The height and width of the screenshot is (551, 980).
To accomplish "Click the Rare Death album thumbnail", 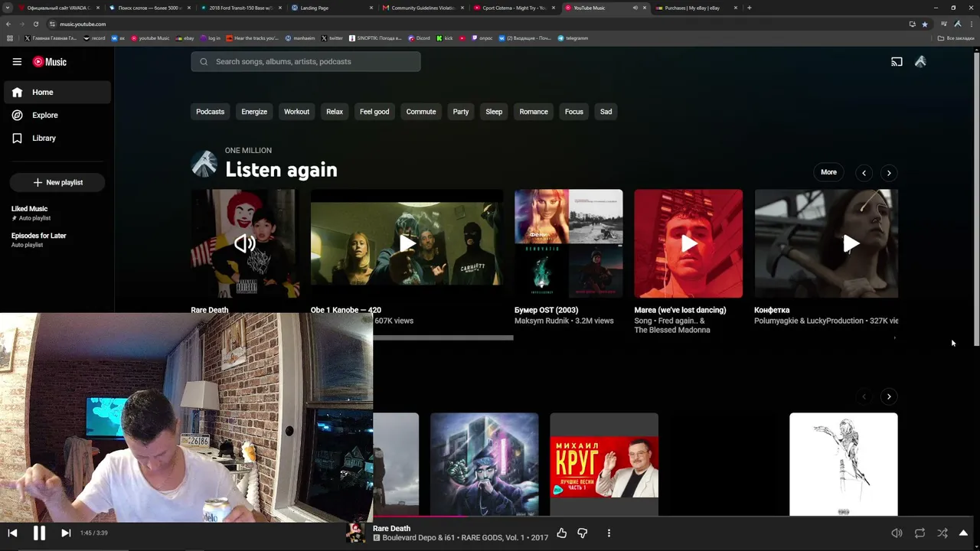I will click(x=245, y=243).
